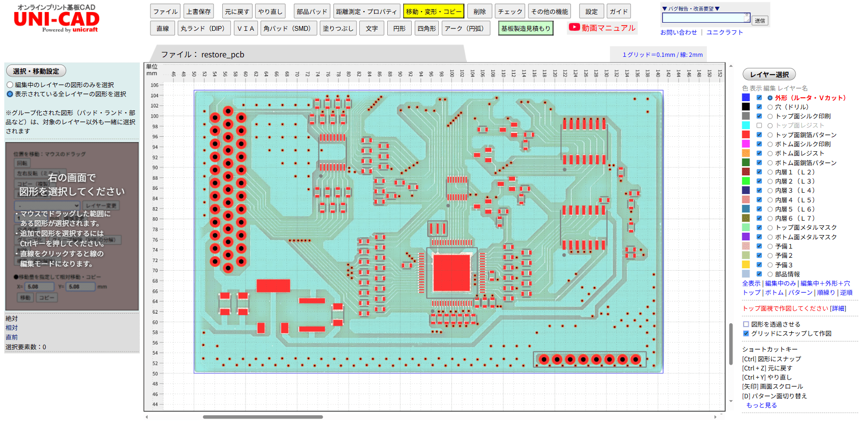Select 編集中のレイヤーの図形のみを選択 radio button
The height and width of the screenshot is (421, 868).
[x=10, y=85]
